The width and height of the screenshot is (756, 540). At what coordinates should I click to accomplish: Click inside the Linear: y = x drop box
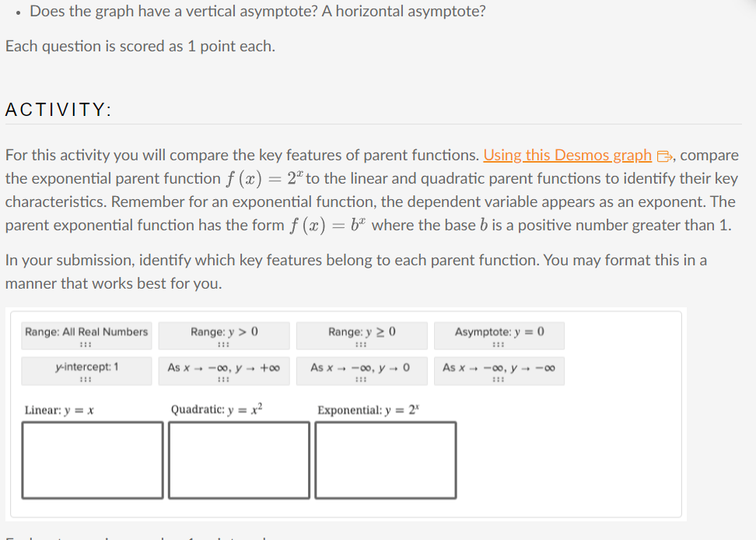coord(92,459)
